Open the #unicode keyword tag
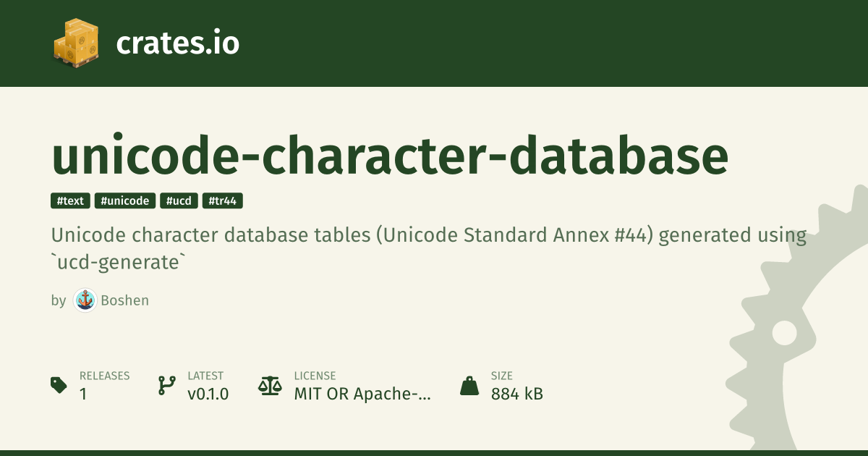This screenshot has width=868, height=456. [125, 201]
